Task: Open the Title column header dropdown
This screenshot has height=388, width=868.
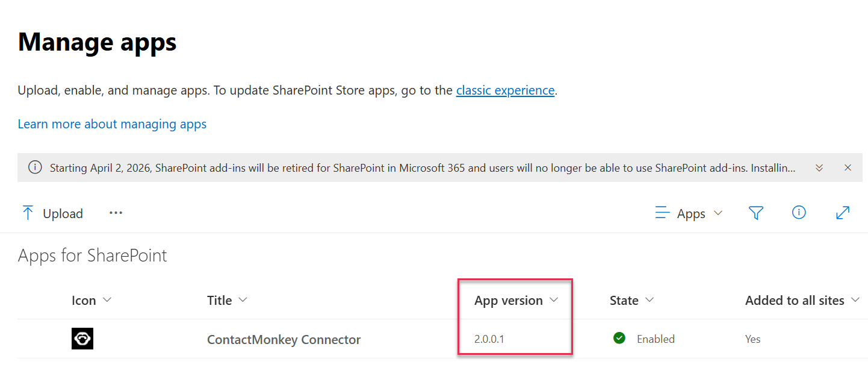Action: (227, 300)
